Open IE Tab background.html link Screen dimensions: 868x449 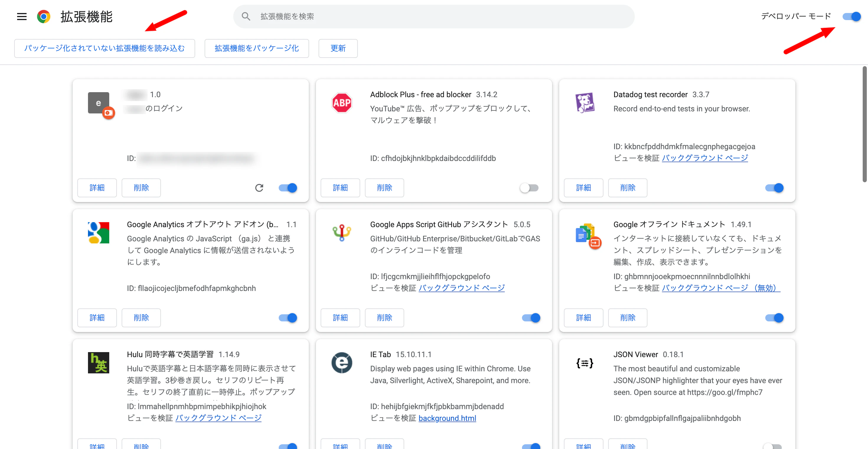[x=447, y=418]
